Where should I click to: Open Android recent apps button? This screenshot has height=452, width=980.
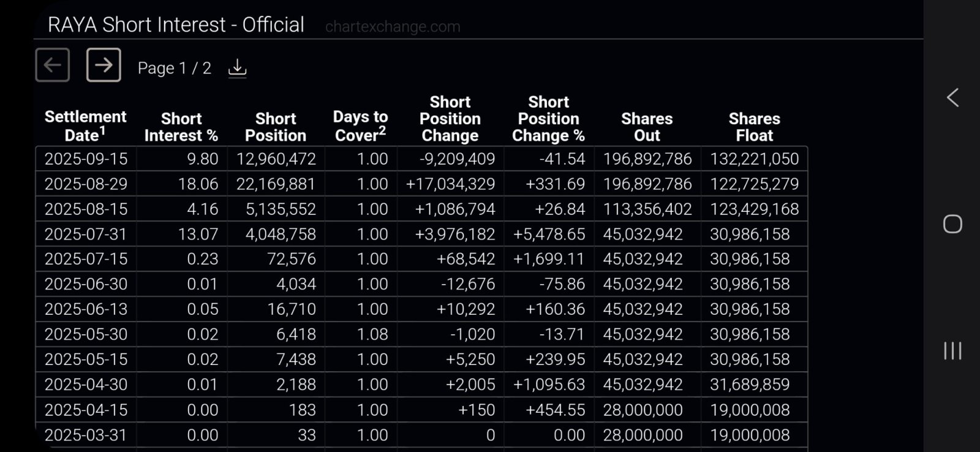[x=952, y=351]
